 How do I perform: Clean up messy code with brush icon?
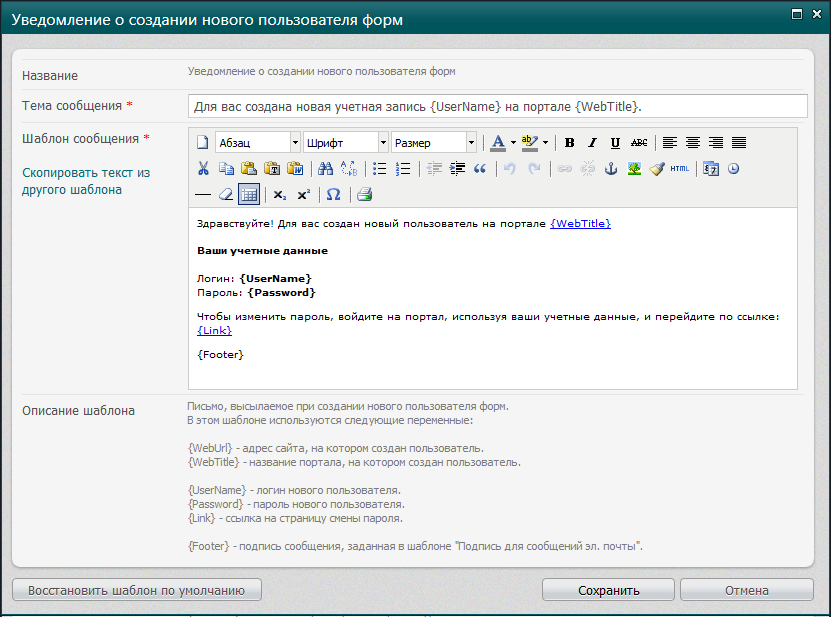[657, 169]
